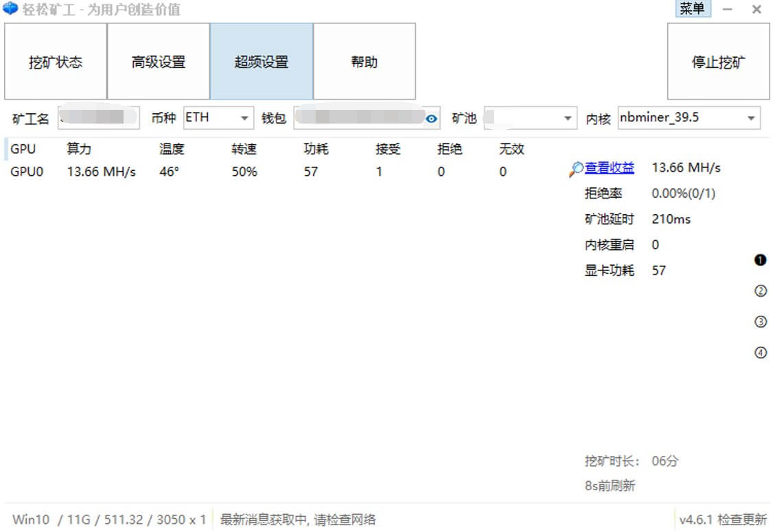Click the 停止挖矿 button
775x532 pixels.
(x=718, y=60)
